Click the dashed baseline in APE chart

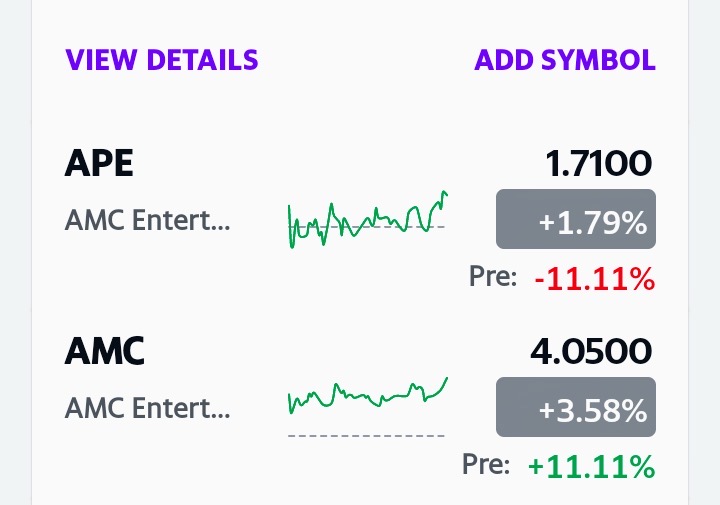click(x=366, y=227)
